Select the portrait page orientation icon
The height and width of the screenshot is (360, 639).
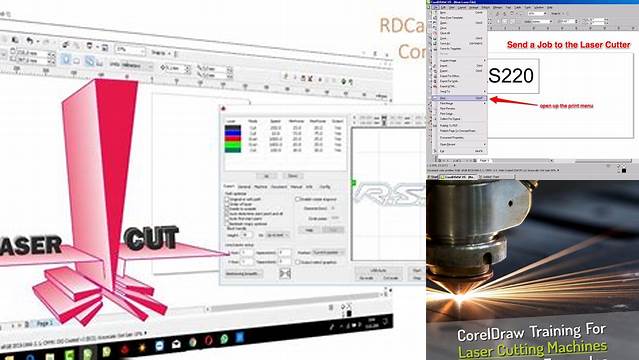65,59
